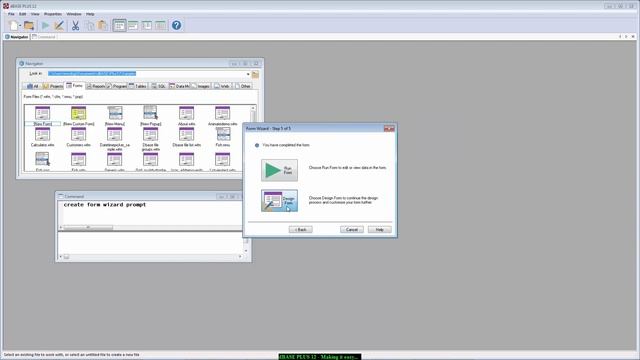Click the blue Help question mark icon
This screenshot has height=360, width=640.
(176, 25)
